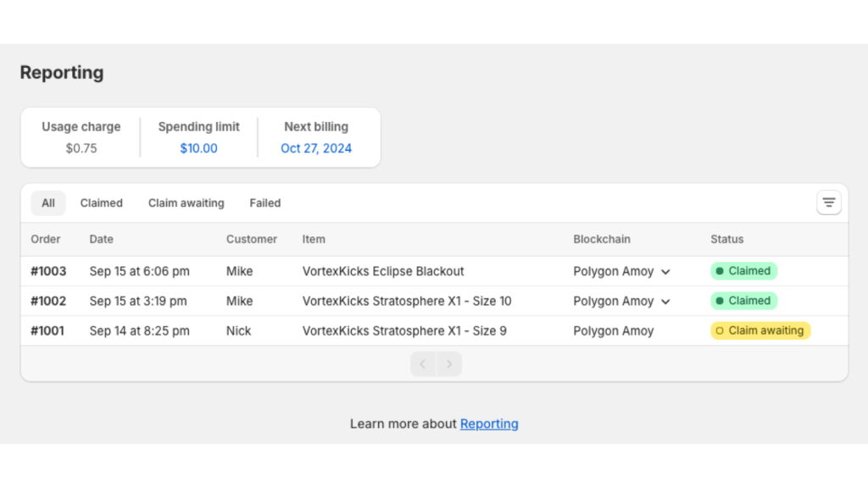Open the Reporting help link
Image resolution: width=868 pixels, height=488 pixels.
click(x=489, y=424)
